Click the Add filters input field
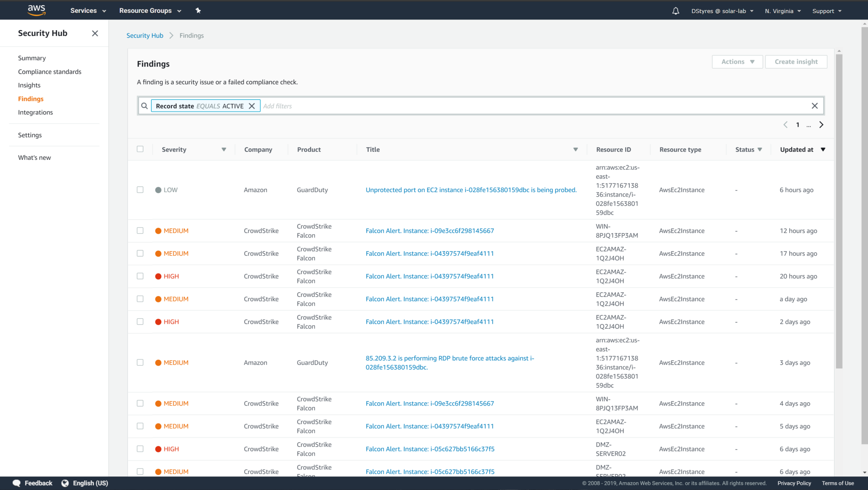Viewport: 868px width, 490px height. point(297,106)
